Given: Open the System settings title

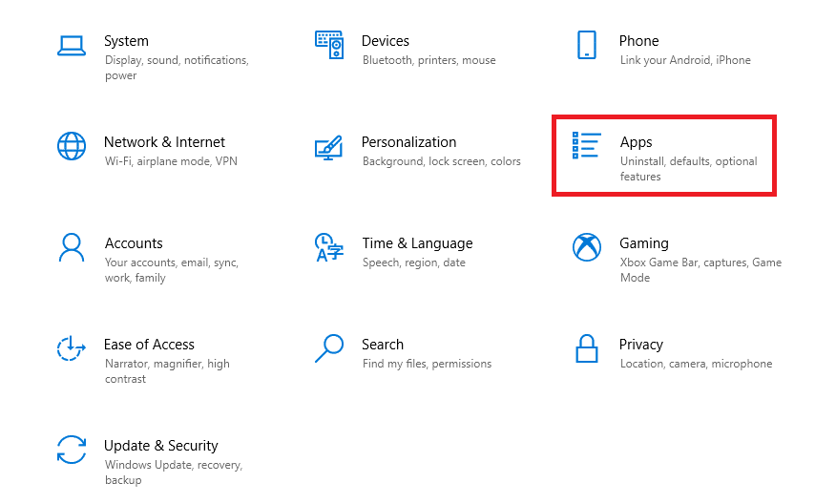Looking at the screenshot, I should [126, 41].
